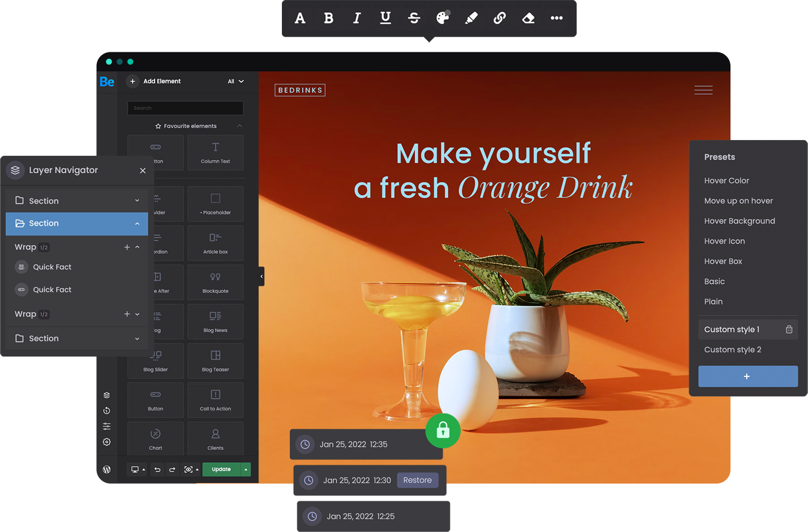Viewport: 808px width, 532px height.
Task: Toggle underline text formatting
Action: tap(385, 19)
